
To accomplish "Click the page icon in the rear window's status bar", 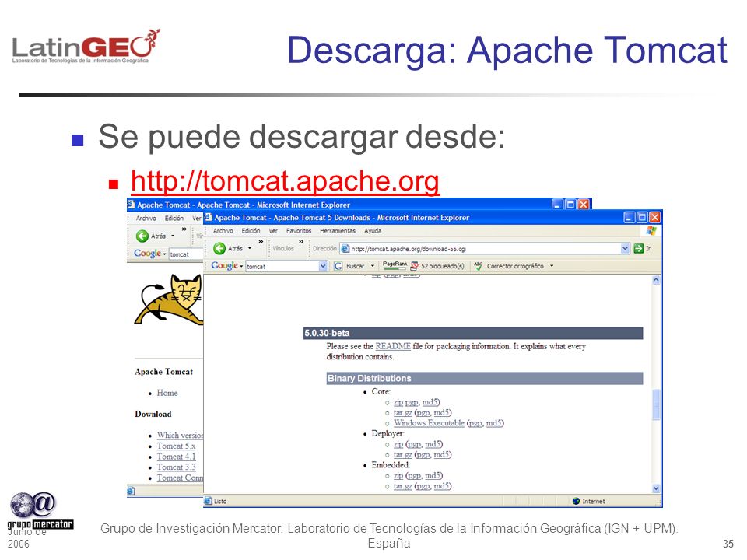I will pos(131,491).
